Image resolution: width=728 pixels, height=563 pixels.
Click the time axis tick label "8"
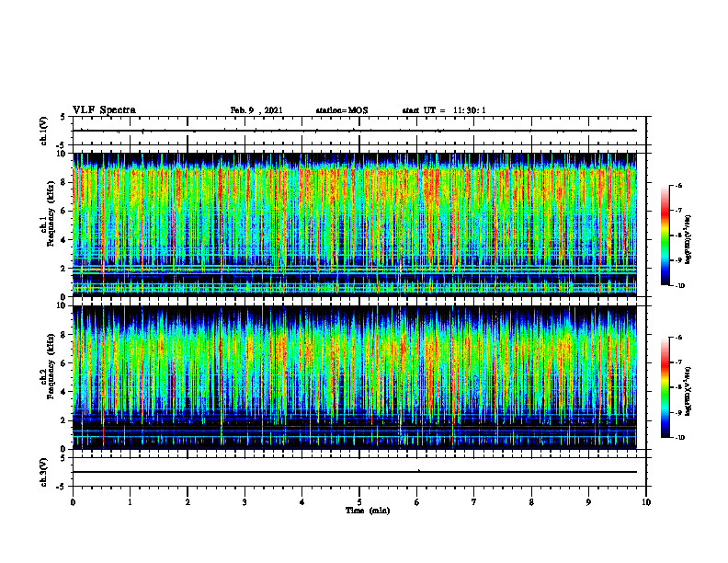pyautogui.click(x=531, y=502)
